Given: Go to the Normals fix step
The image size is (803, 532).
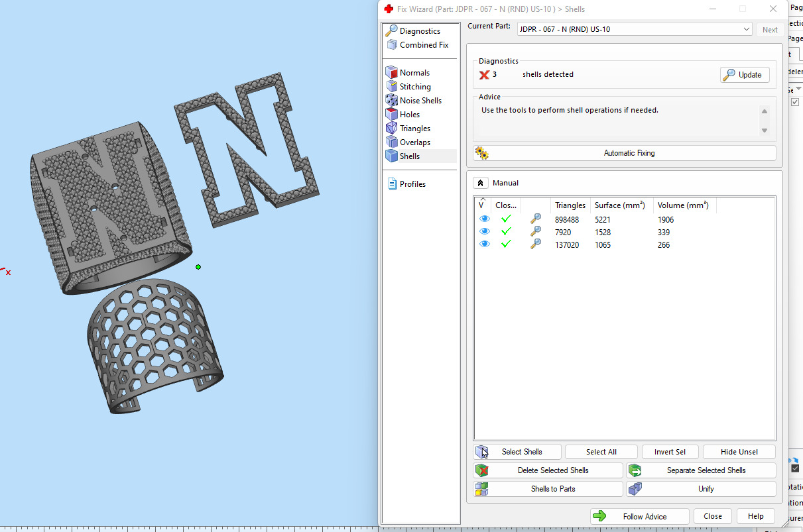Looking at the screenshot, I should 414,73.
